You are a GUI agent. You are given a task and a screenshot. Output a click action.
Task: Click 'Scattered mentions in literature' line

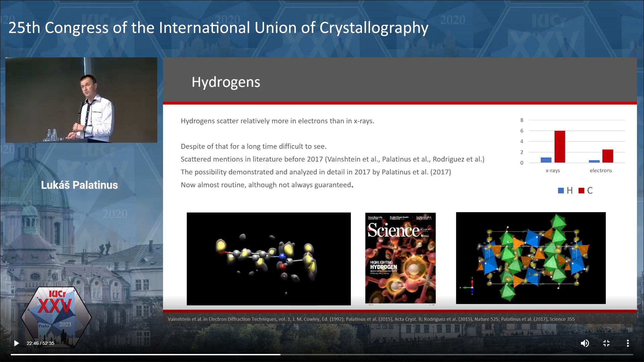[332, 159]
